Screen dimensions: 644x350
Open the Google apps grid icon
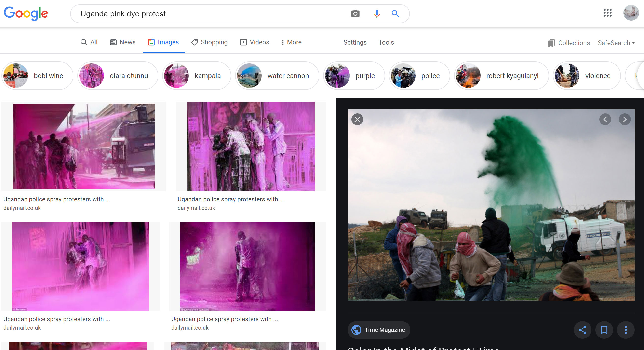(607, 13)
